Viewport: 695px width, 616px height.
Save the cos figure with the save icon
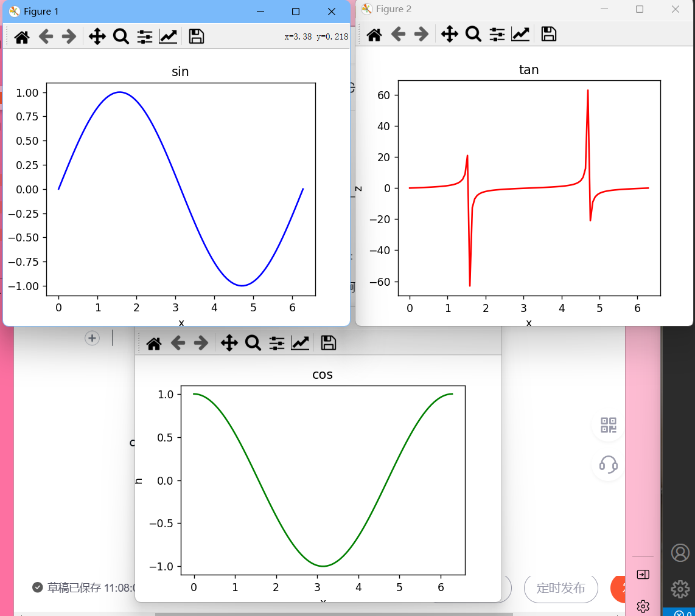coord(328,342)
